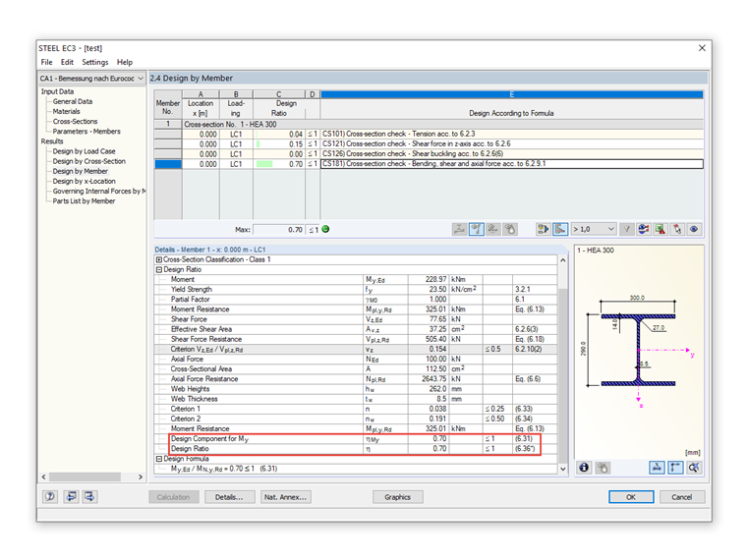Toggle the dimensions display icon under cross-section
The image size is (747, 560).
[x=658, y=468]
